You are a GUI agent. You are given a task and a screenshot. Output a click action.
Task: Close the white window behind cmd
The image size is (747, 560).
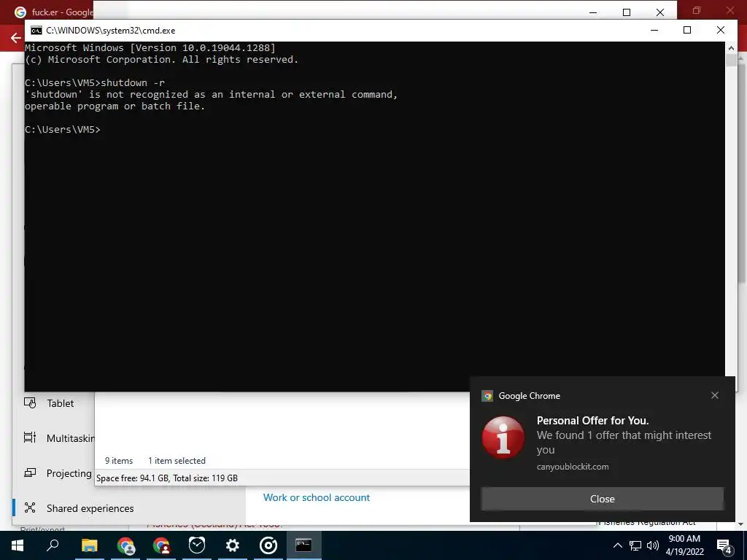659,12
